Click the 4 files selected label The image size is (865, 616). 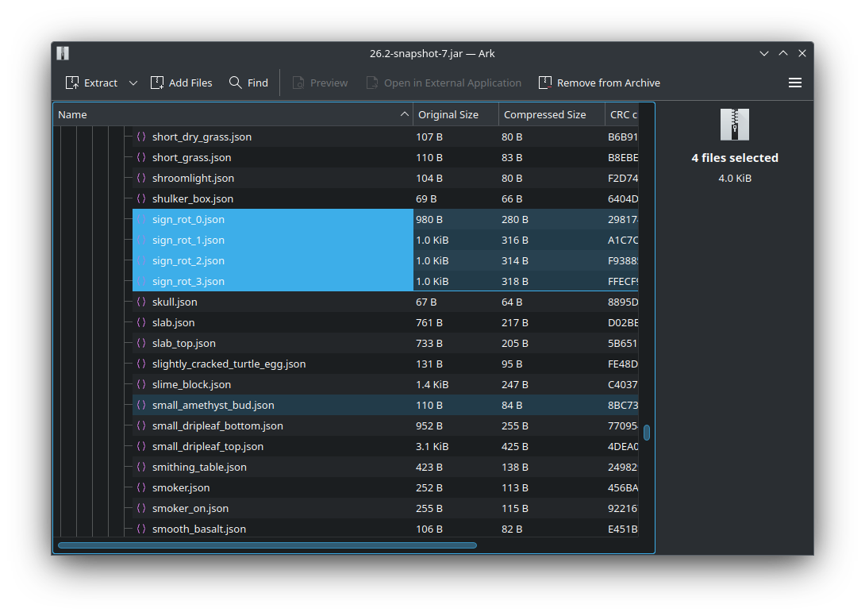[735, 157]
